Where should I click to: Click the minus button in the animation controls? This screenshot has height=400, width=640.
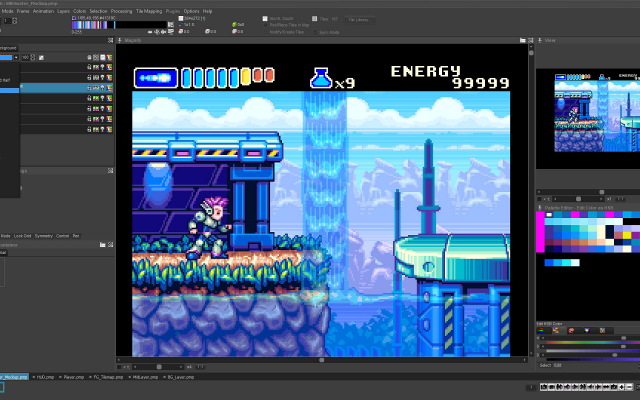point(629,387)
